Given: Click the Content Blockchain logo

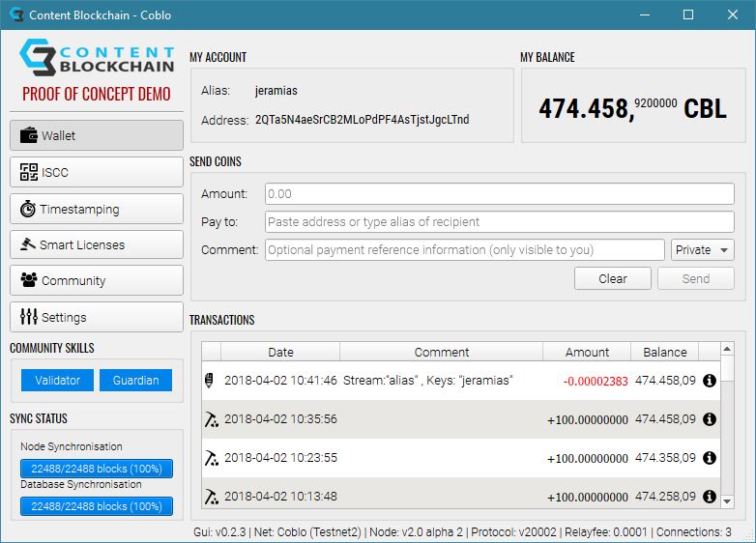Looking at the screenshot, I should [97, 57].
